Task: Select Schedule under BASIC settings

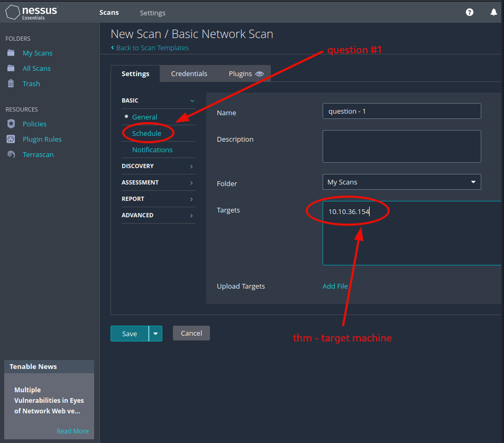Action: 146,133
